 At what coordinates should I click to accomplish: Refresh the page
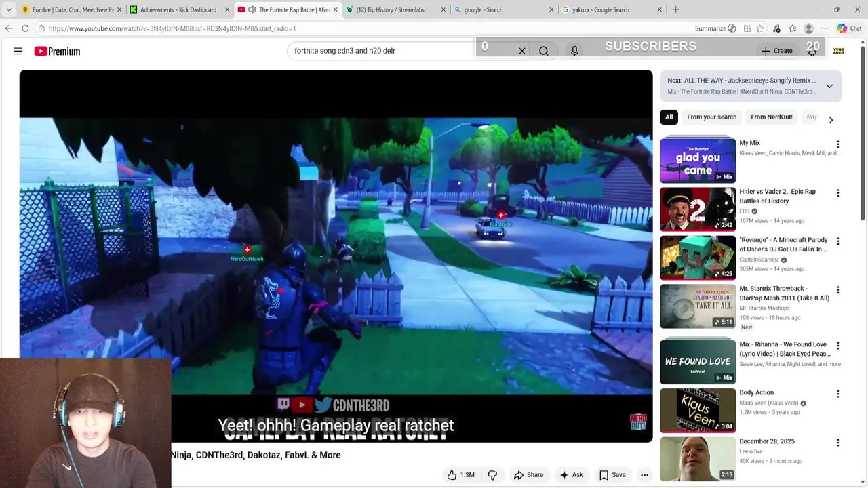tap(25, 28)
